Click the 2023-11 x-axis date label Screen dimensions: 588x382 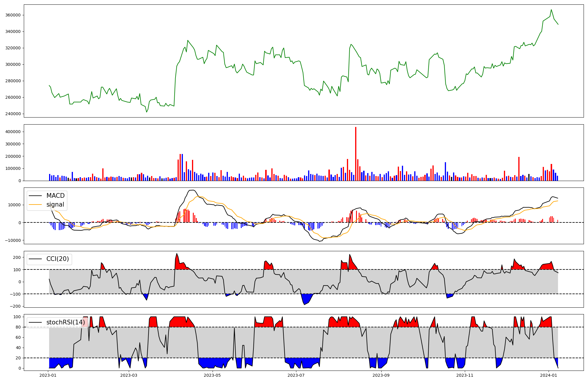point(465,375)
